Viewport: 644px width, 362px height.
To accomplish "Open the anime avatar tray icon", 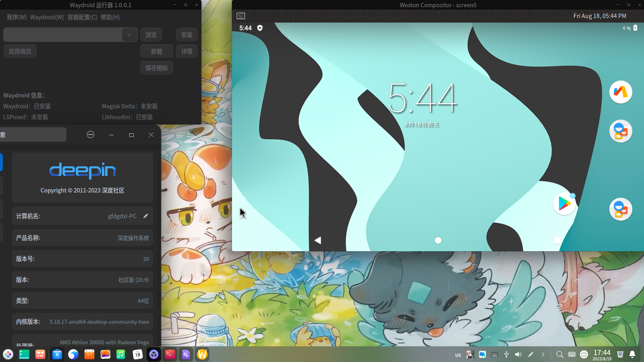I will tap(470, 354).
